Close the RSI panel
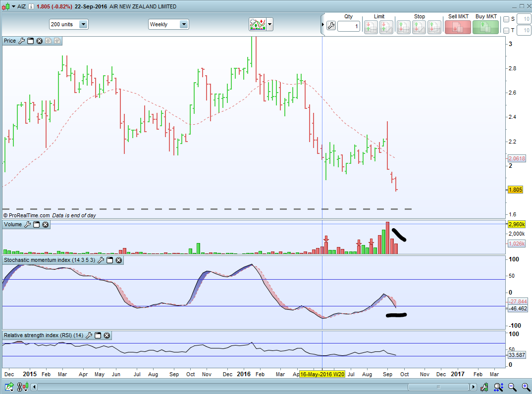Image resolution: width=532 pixels, height=394 pixels. [106, 335]
